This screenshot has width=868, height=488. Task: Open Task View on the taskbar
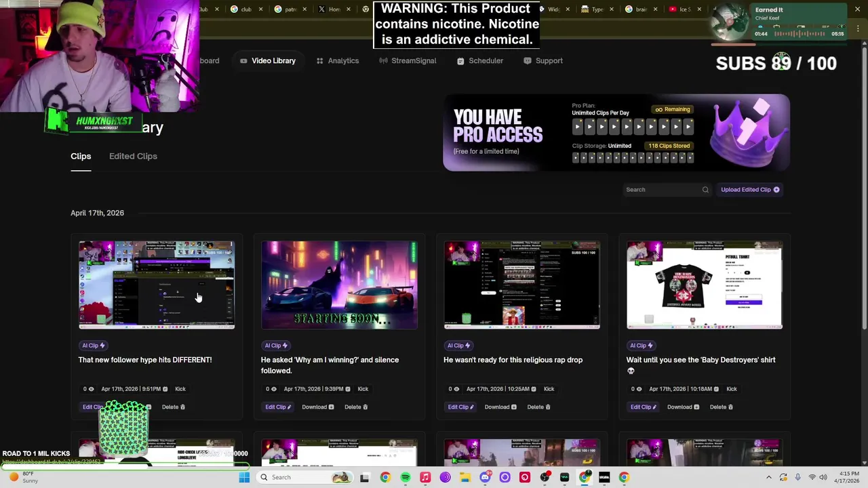click(x=364, y=477)
